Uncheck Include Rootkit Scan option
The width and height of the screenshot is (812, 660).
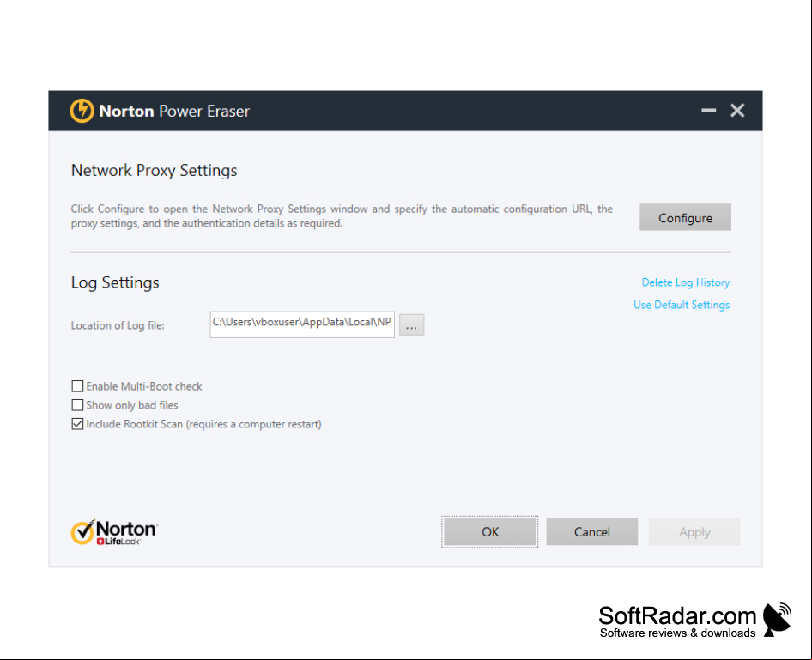(77, 424)
